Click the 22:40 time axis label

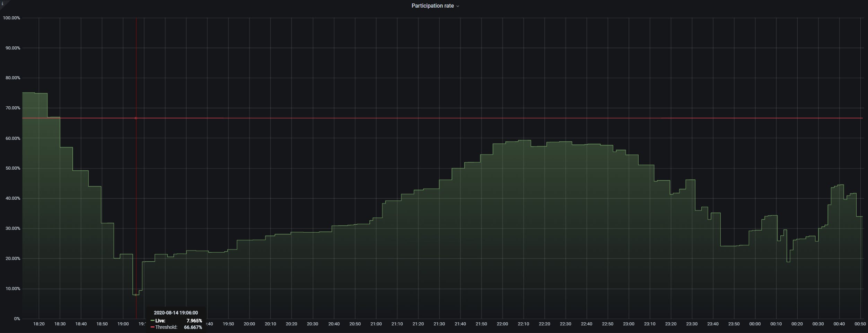pos(587,324)
